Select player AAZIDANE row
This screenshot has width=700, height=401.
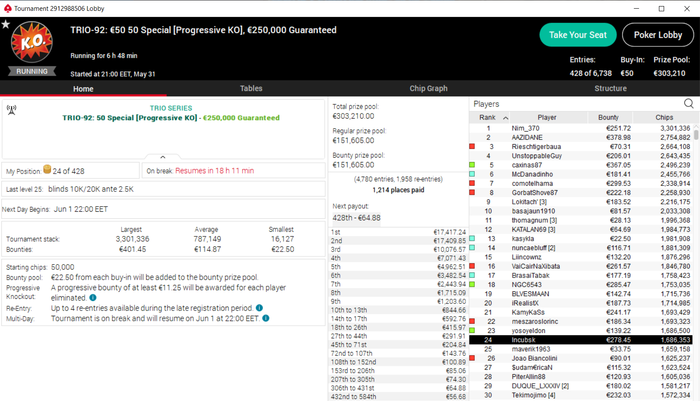[x=581, y=137]
